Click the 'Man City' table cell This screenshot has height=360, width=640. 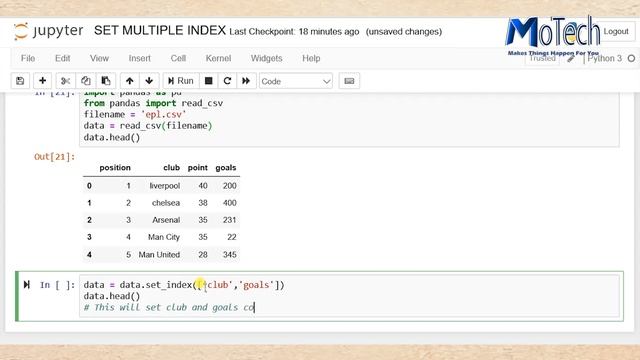pos(164,237)
